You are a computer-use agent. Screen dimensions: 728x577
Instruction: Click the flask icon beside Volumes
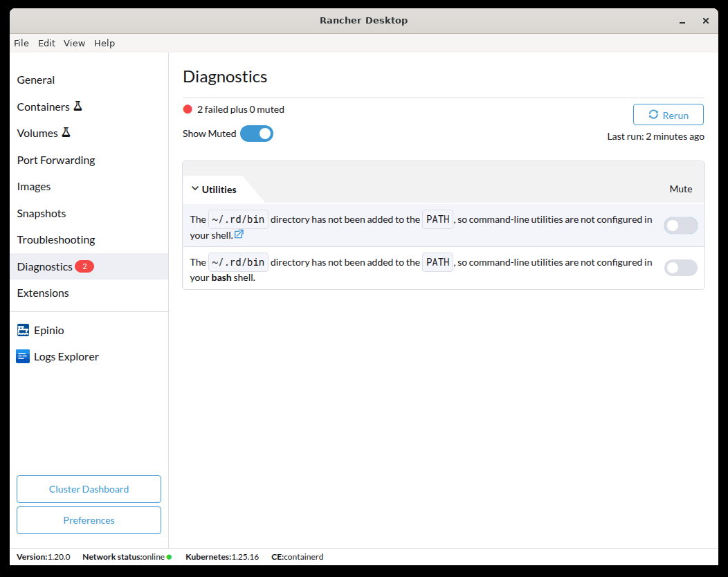click(x=66, y=131)
